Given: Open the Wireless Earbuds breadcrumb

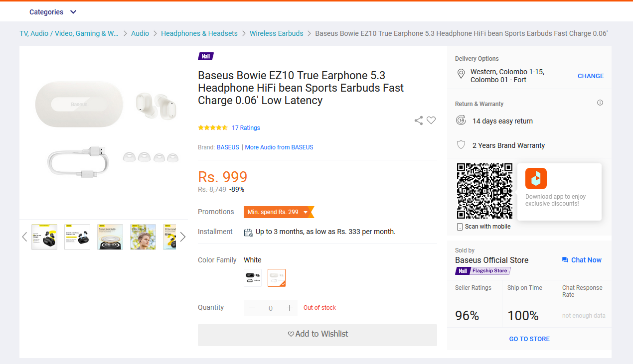Looking at the screenshot, I should click(x=277, y=33).
